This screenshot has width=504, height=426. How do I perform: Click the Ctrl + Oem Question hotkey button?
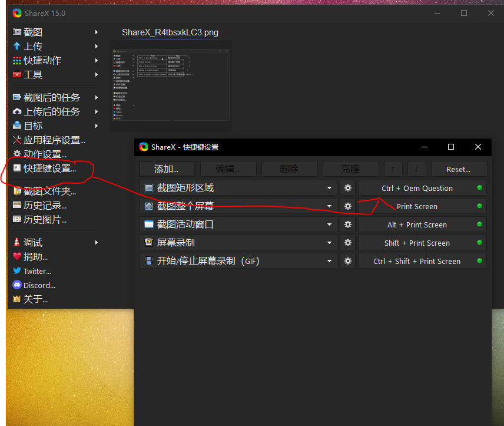coord(422,188)
